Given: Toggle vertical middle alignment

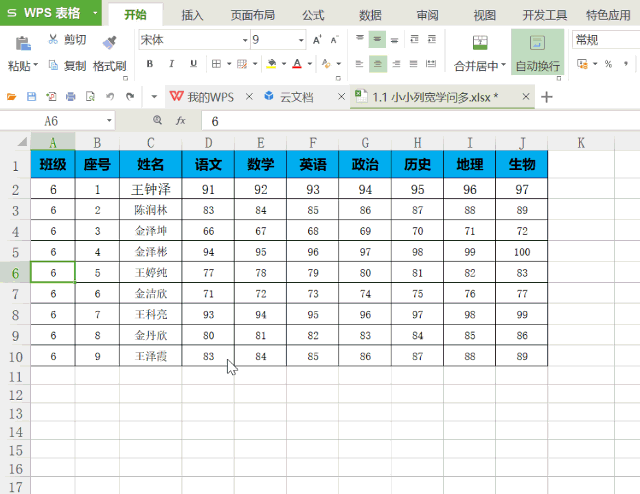Looking at the screenshot, I should click(x=377, y=40).
